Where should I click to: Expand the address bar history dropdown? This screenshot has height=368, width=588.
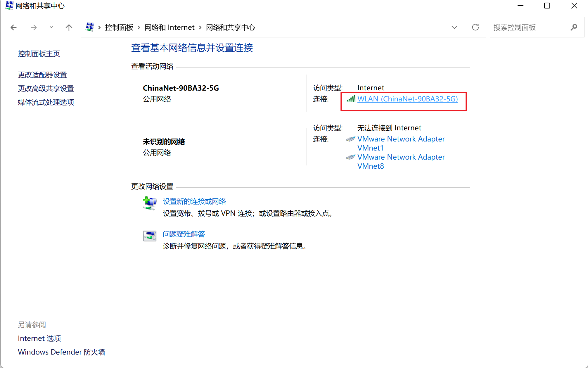click(454, 27)
